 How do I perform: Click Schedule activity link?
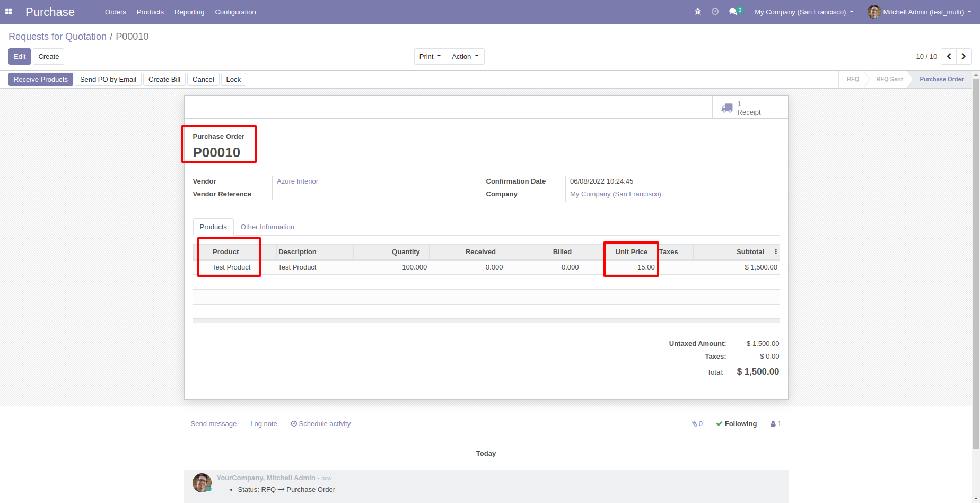click(x=321, y=423)
